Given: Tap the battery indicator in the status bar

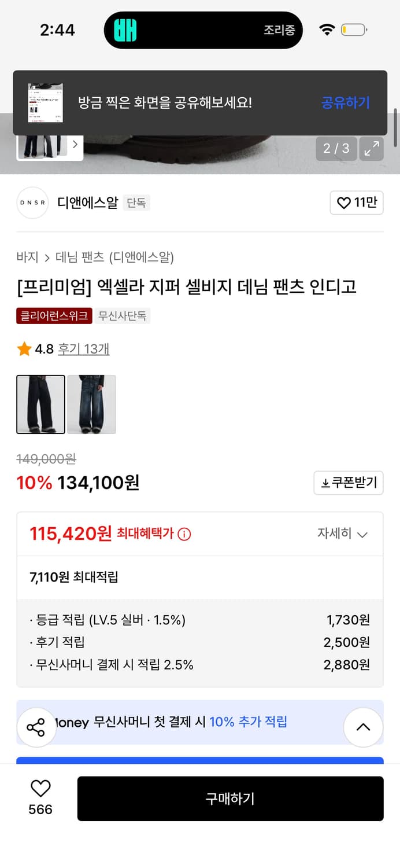Looking at the screenshot, I should coord(351,29).
